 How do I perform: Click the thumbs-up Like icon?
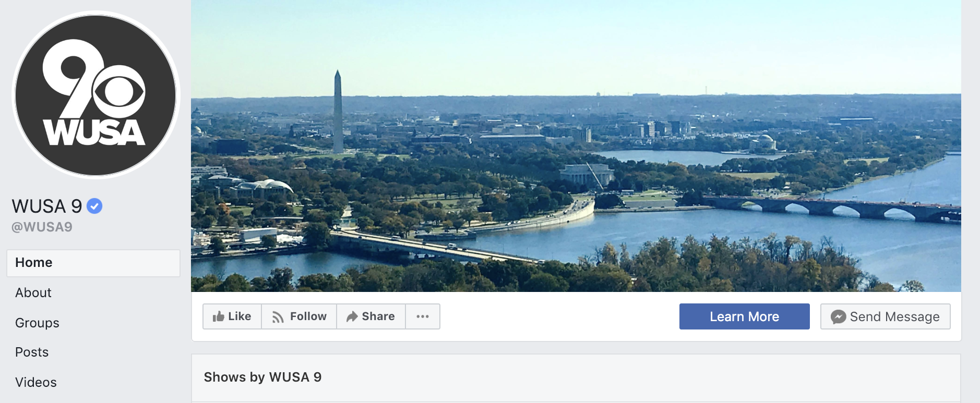(x=218, y=316)
